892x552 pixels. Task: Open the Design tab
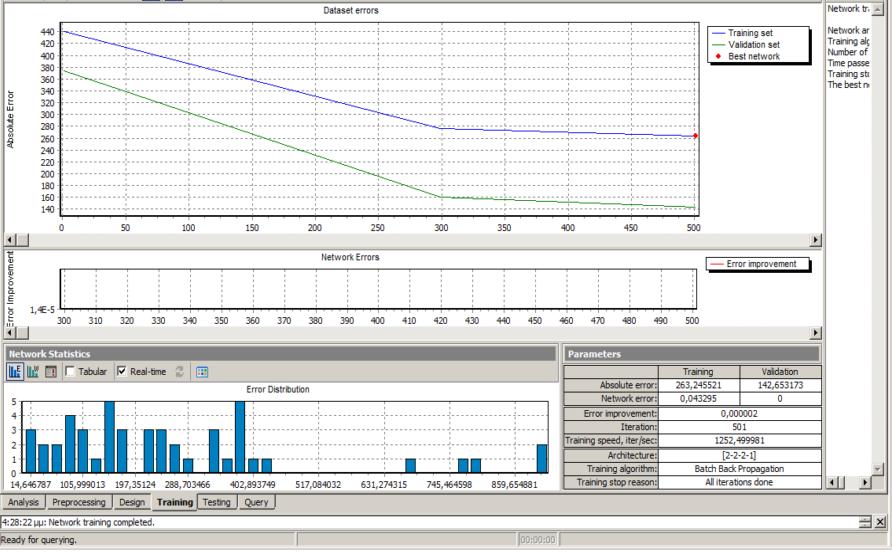coord(132,502)
